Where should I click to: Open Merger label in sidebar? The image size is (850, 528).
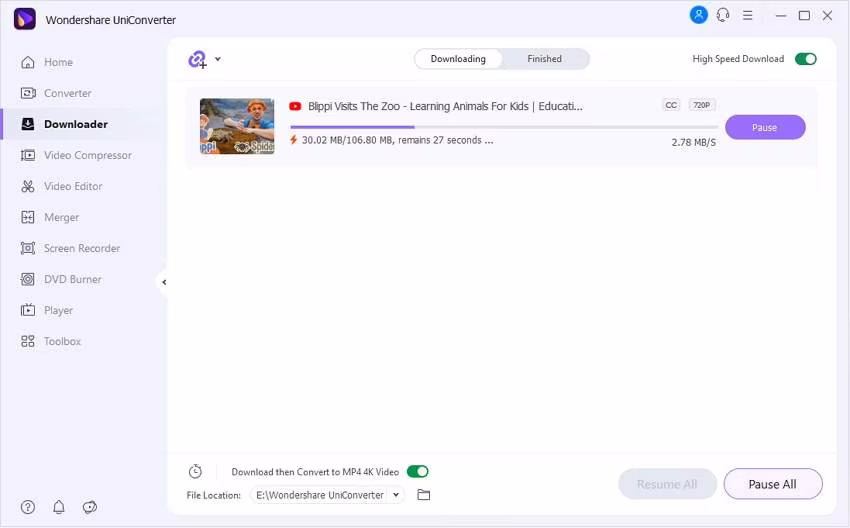[61, 217]
